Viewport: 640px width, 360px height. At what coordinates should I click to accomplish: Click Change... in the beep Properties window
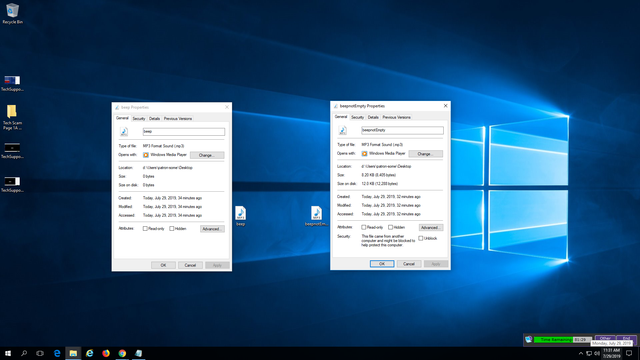click(x=207, y=155)
